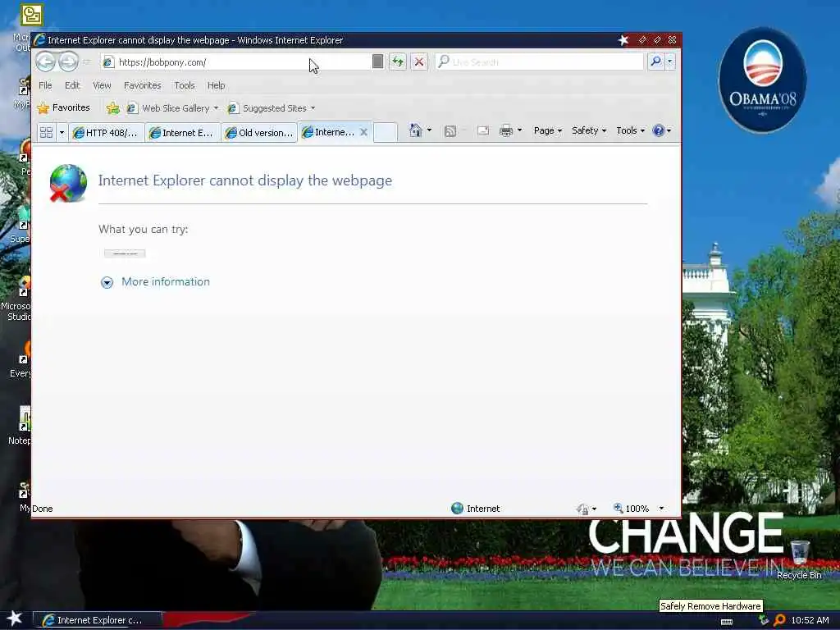Image resolution: width=840 pixels, height=630 pixels.
Task: Click the Home icon in command bar
Action: coord(415,130)
